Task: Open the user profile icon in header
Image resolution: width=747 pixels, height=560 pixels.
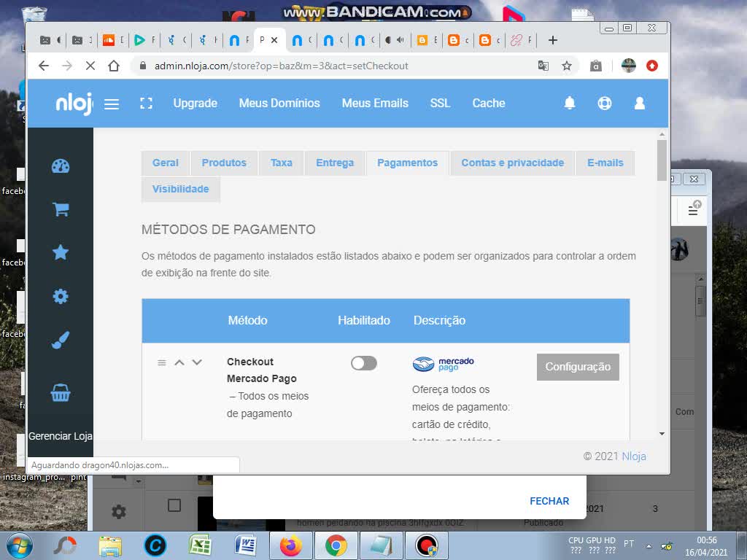Action: click(639, 104)
